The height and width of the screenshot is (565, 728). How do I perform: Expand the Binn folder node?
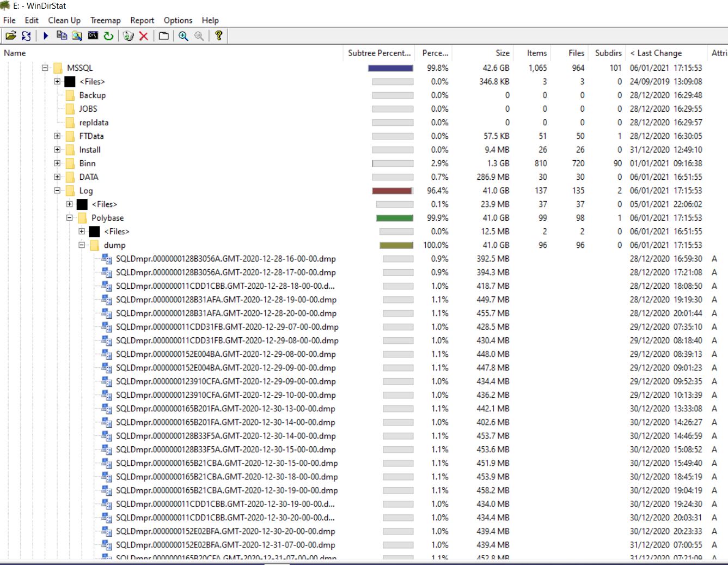pos(57,163)
